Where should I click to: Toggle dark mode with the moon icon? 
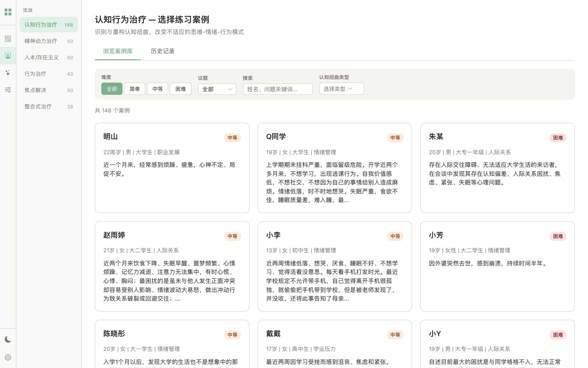[x=8, y=339]
